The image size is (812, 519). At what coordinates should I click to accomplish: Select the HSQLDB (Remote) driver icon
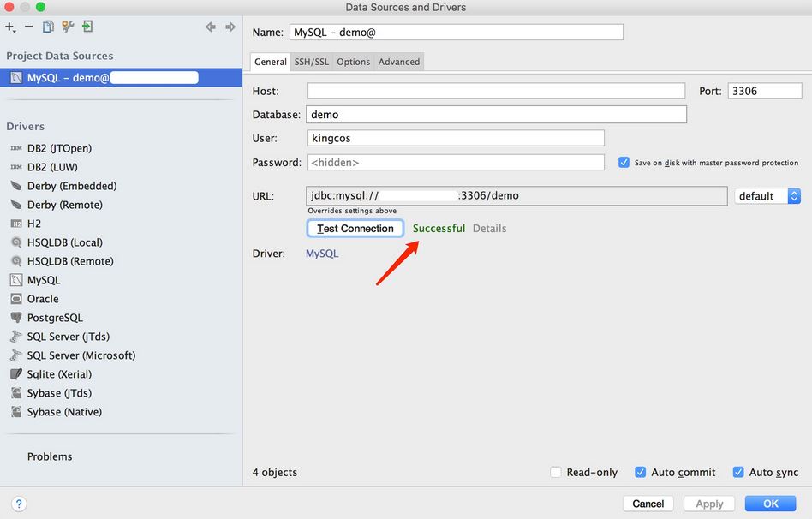point(16,261)
